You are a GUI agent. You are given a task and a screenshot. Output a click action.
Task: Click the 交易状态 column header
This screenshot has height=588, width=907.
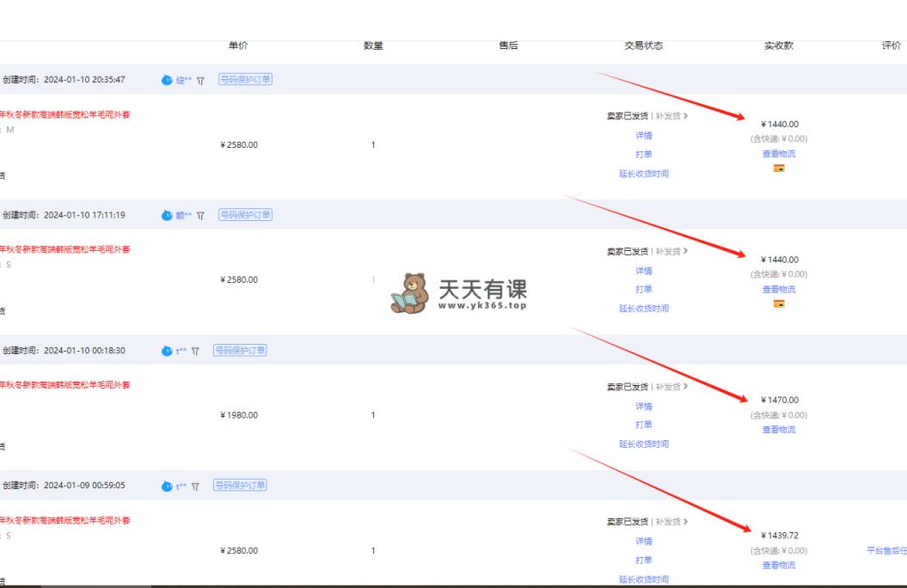click(x=643, y=45)
